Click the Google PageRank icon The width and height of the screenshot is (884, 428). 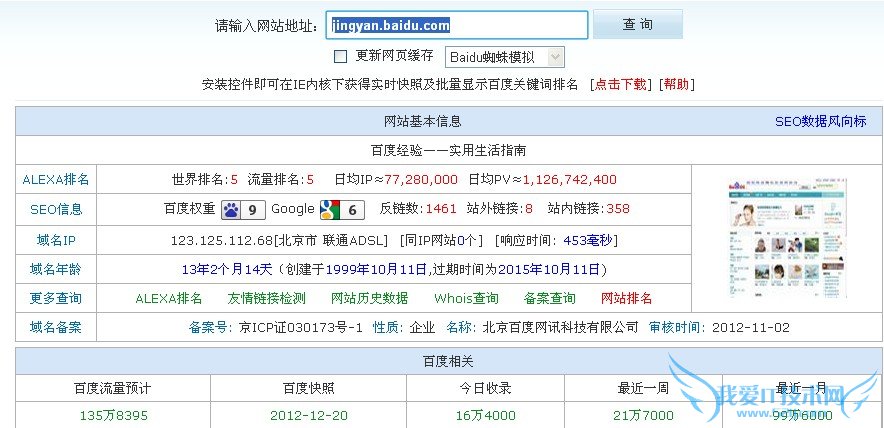point(342,210)
